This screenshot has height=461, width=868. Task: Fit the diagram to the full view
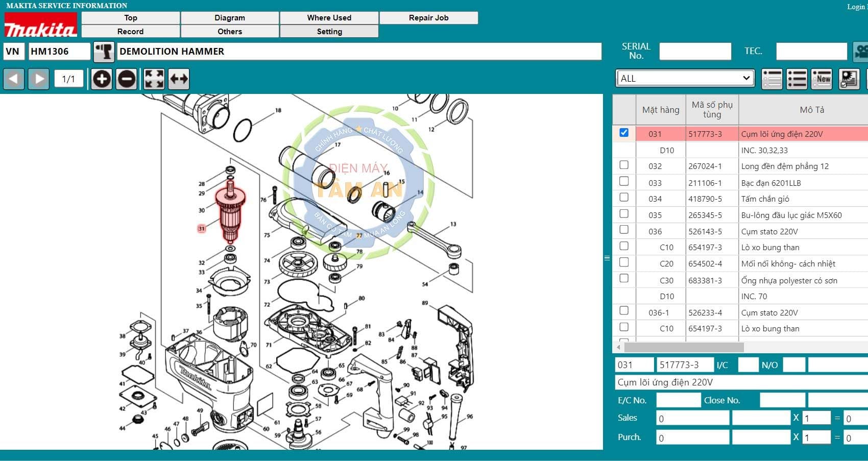coord(154,79)
